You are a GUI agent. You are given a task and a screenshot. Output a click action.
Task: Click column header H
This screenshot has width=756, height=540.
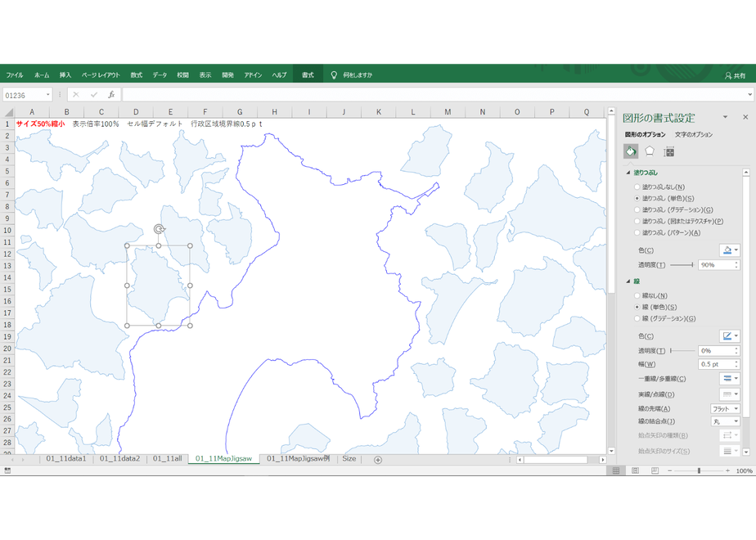coord(274,112)
